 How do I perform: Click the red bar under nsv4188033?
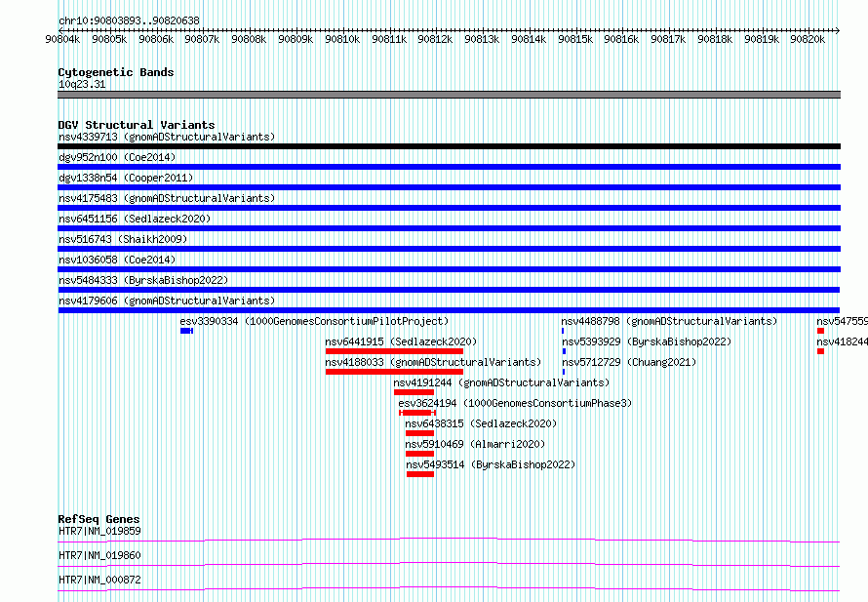pos(394,372)
